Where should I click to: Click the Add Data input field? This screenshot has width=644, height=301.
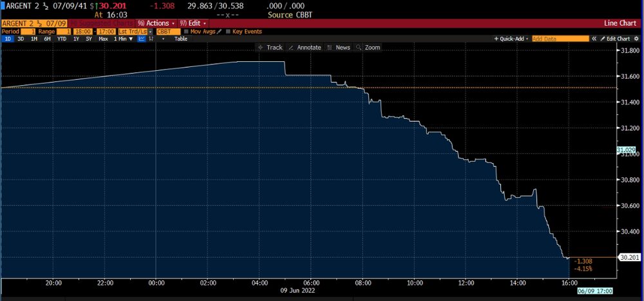560,39
